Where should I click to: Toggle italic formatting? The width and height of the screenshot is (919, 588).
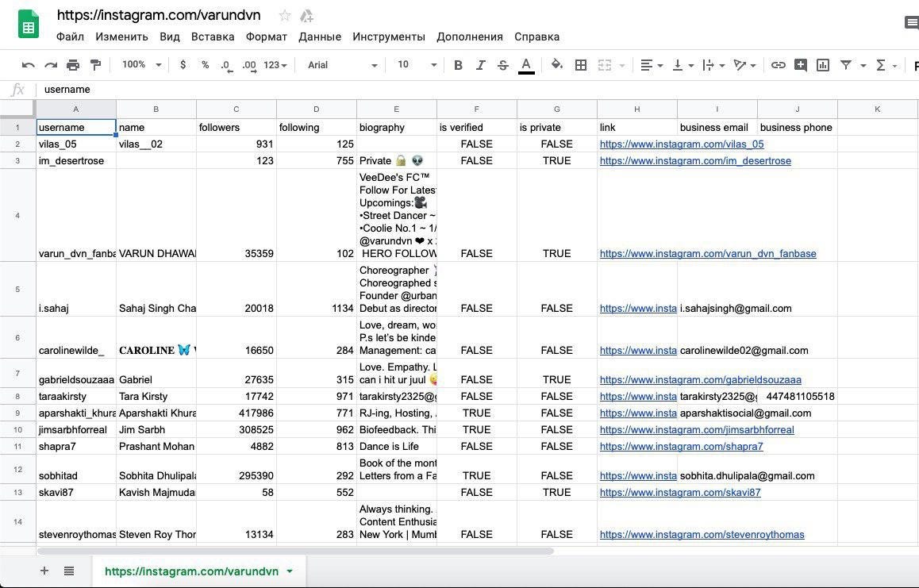pos(481,65)
